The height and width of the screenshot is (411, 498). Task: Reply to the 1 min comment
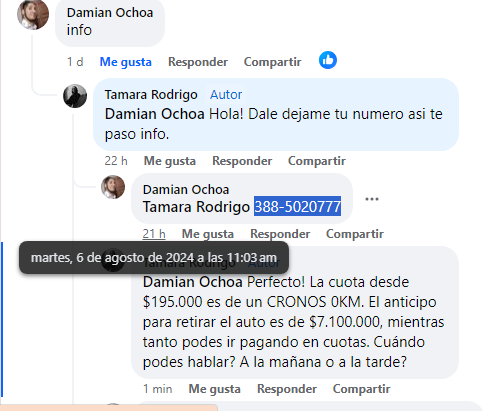[x=287, y=389]
